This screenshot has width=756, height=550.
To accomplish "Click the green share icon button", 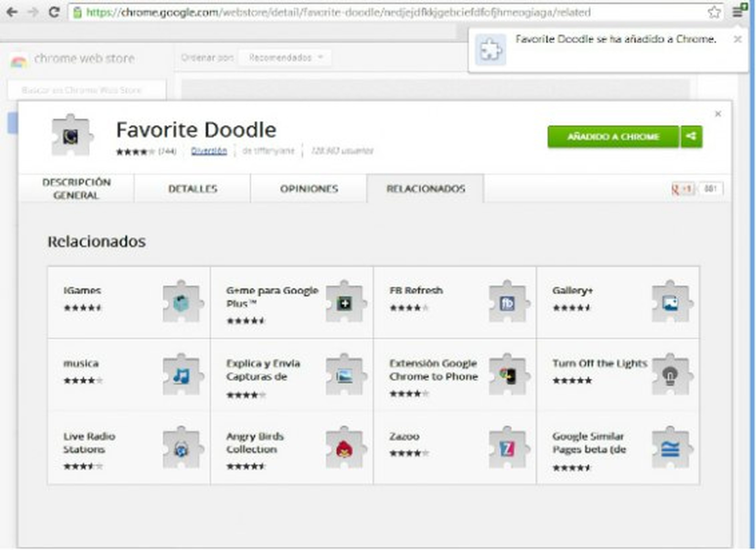I will (691, 137).
